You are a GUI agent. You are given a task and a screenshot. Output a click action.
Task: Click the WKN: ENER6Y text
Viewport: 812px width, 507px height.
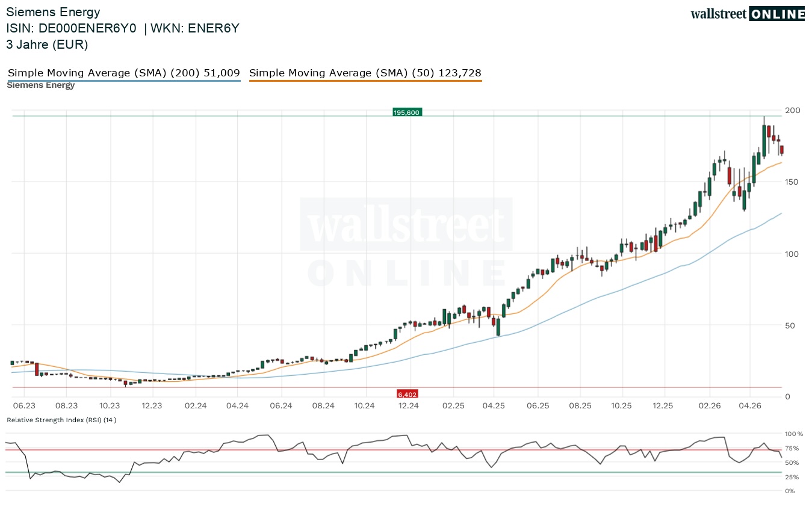pyautogui.click(x=195, y=28)
